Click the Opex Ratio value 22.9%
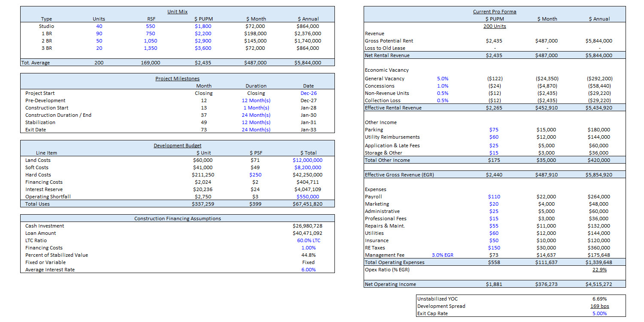644x322 pixels. tap(599, 270)
